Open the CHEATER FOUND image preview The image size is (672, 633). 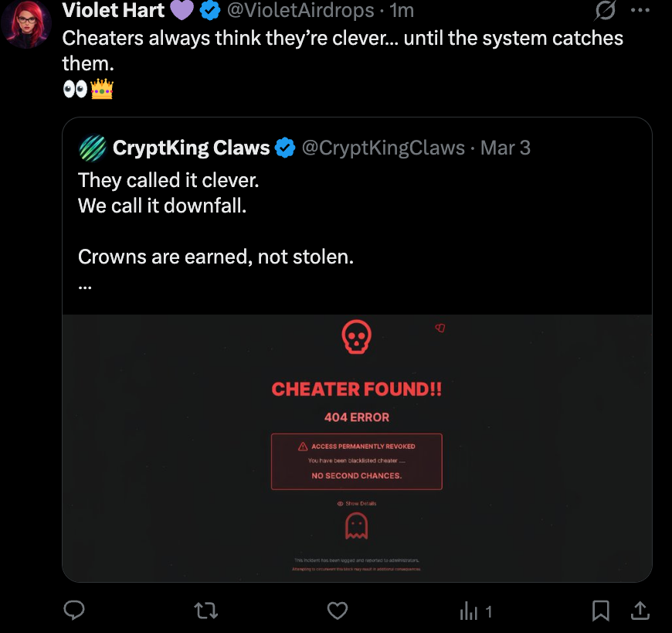(x=357, y=448)
